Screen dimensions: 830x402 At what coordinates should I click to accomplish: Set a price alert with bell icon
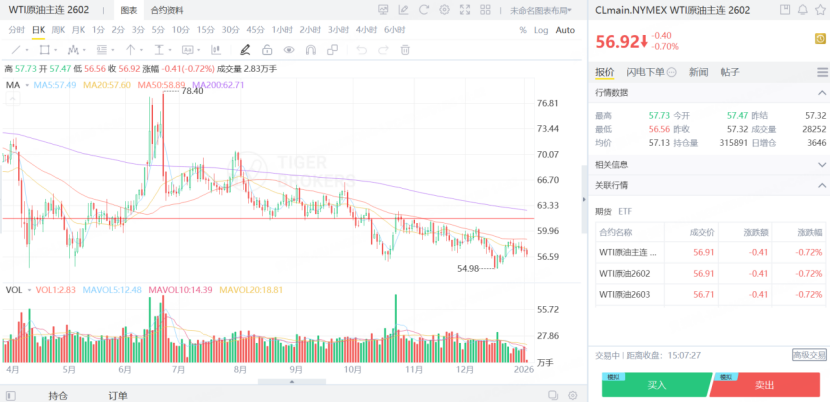(x=803, y=10)
